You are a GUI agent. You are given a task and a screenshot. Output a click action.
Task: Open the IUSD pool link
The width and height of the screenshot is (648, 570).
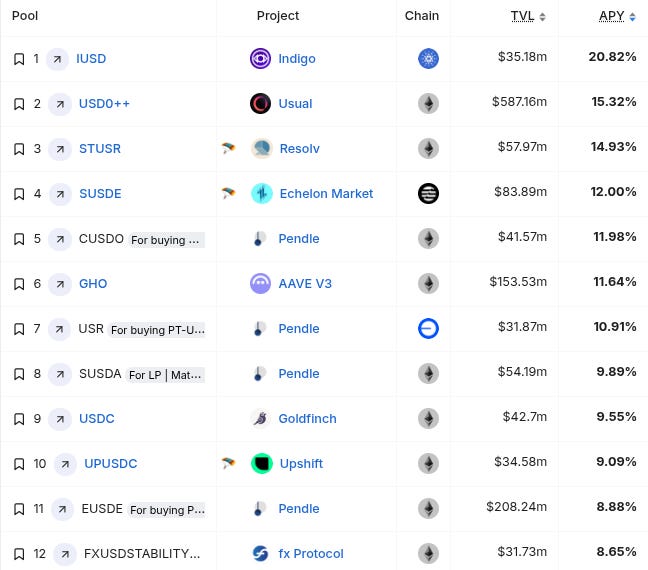click(91, 59)
